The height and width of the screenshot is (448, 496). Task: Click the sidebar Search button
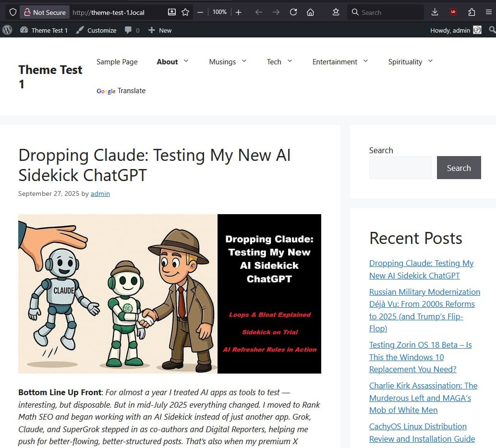click(459, 168)
